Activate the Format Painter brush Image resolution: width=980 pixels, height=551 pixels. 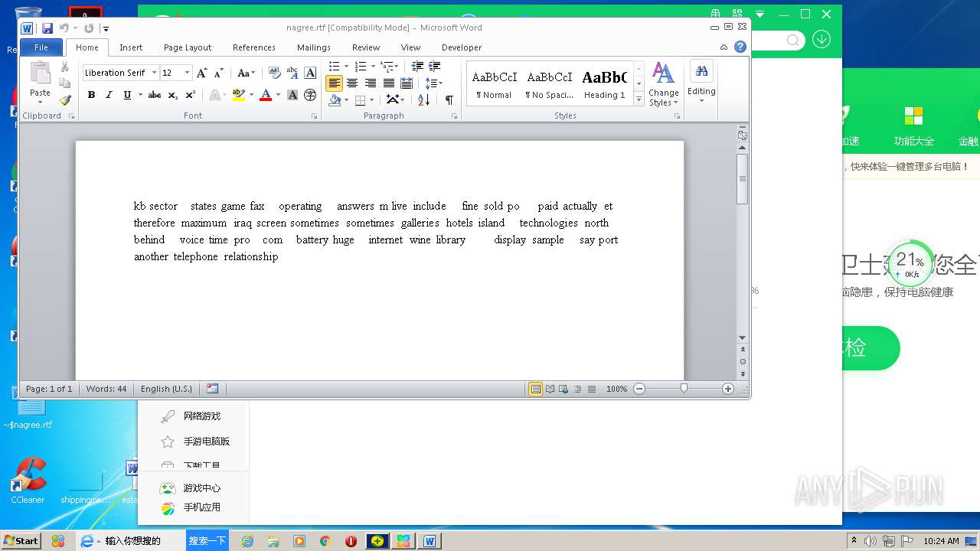tap(65, 100)
